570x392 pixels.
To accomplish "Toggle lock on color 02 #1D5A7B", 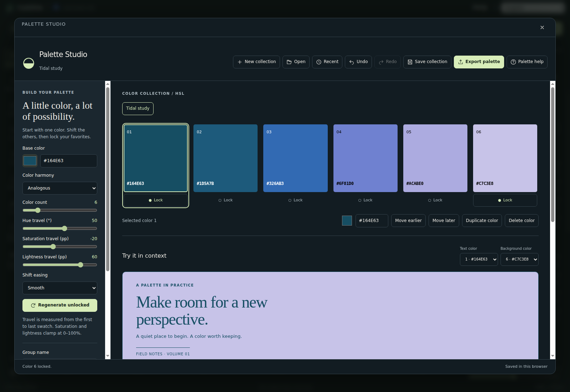I will click(226, 200).
